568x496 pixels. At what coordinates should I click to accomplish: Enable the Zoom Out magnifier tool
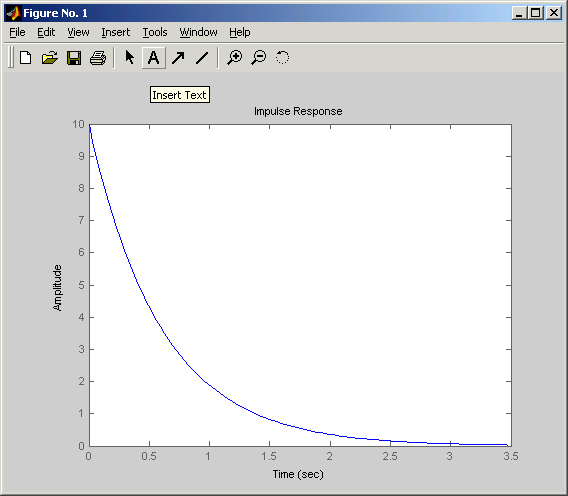[x=259, y=58]
